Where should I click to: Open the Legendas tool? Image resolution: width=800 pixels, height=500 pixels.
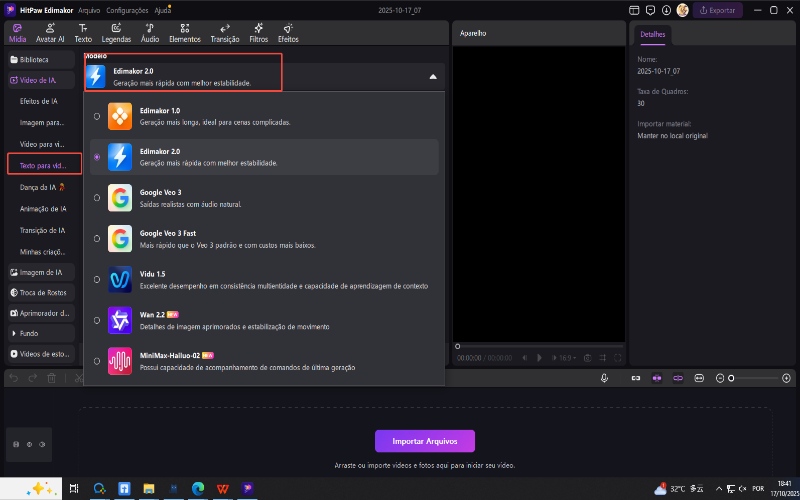tap(116, 33)
